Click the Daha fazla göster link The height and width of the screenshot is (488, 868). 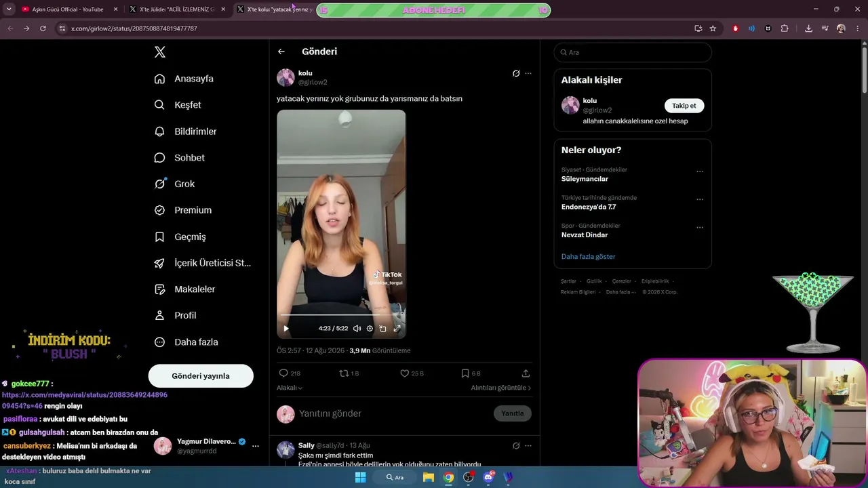tap(588, 257)
